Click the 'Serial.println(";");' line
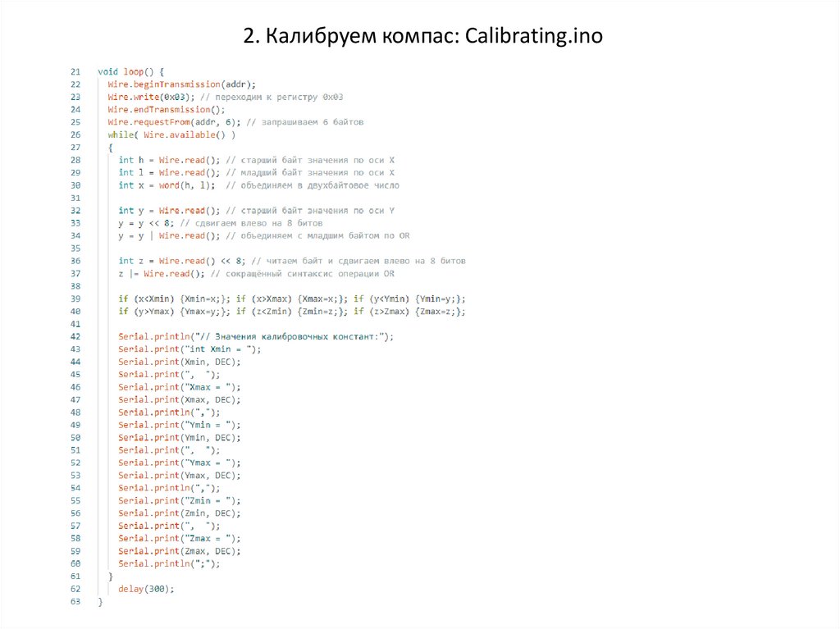Viewport: 840px width, 629px height. [169, 563]
